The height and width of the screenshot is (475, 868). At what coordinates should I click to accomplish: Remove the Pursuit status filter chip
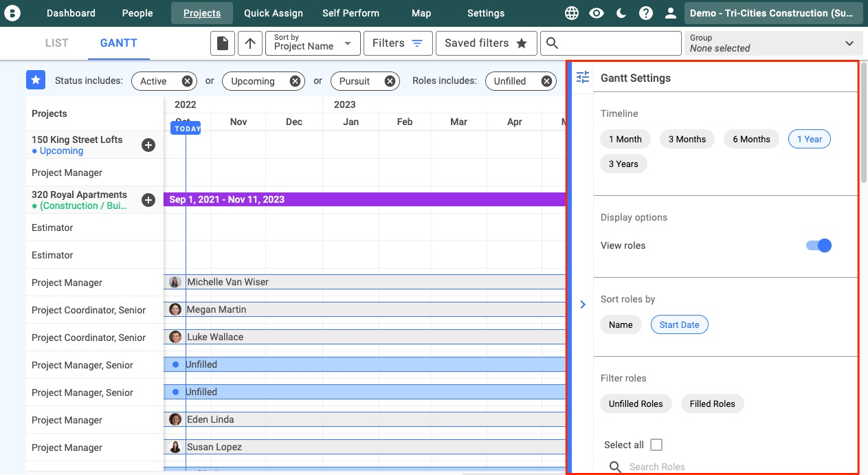point(390,81)
